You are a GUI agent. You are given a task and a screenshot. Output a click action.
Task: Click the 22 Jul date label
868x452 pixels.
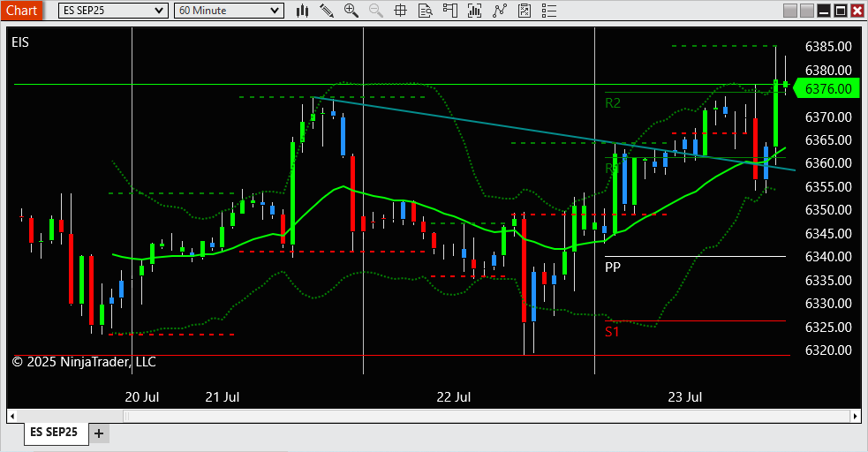point(453,396)
